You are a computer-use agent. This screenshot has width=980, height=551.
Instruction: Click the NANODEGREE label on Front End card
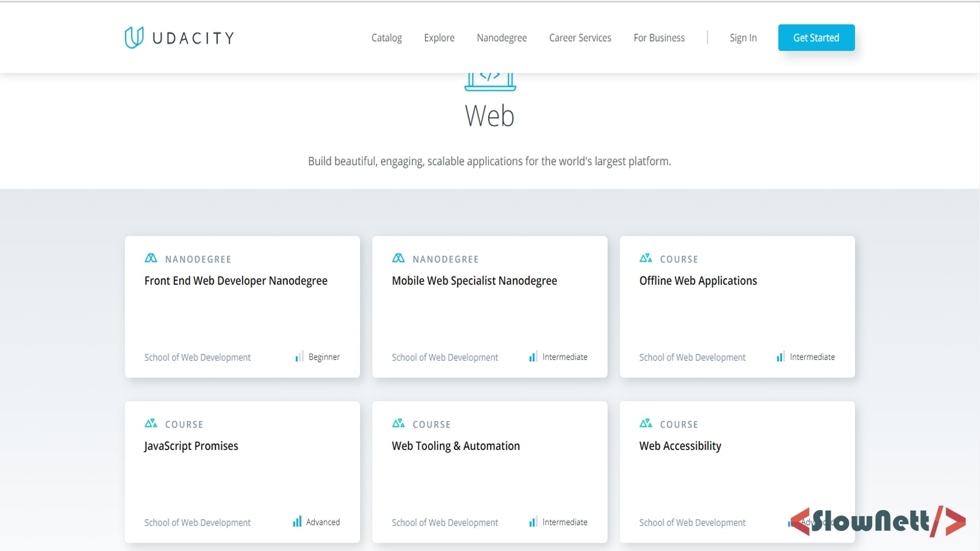pos(198,259)
